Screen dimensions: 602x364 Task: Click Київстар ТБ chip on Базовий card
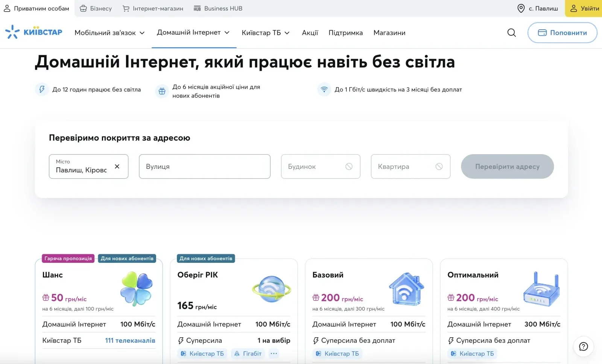(x=337, y=353)
